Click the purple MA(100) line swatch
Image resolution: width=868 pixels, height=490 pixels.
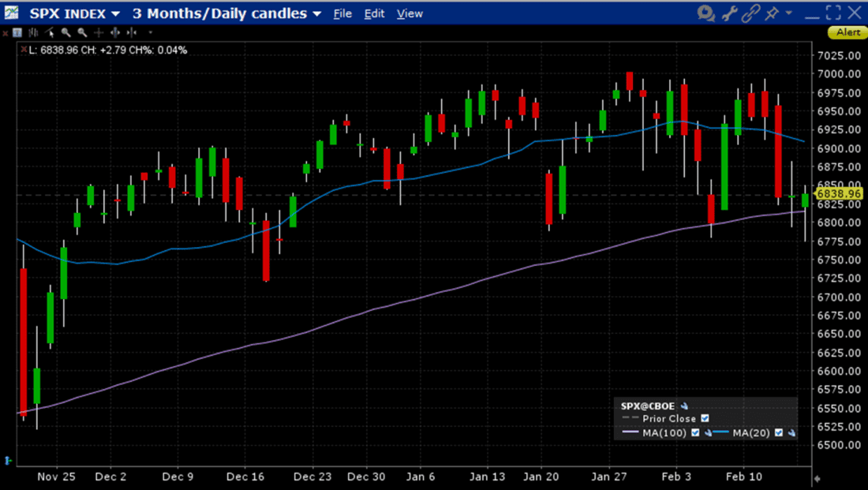630,432
